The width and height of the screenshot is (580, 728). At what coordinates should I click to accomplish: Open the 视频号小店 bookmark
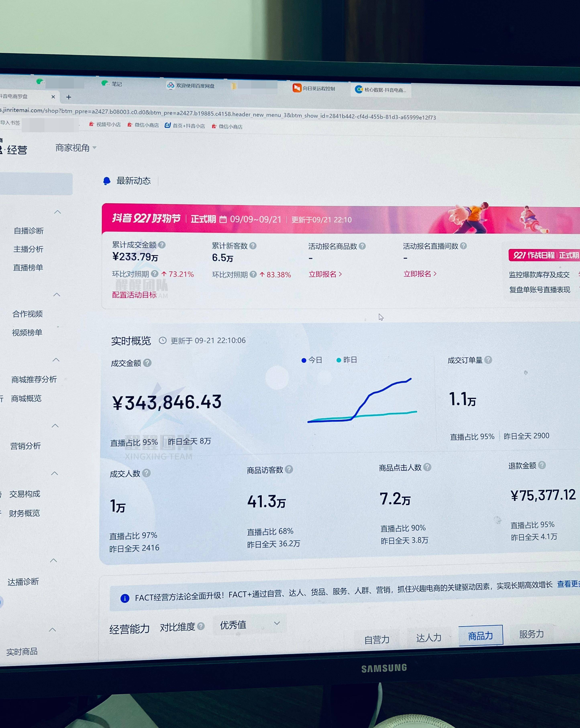tap(105, 124)
